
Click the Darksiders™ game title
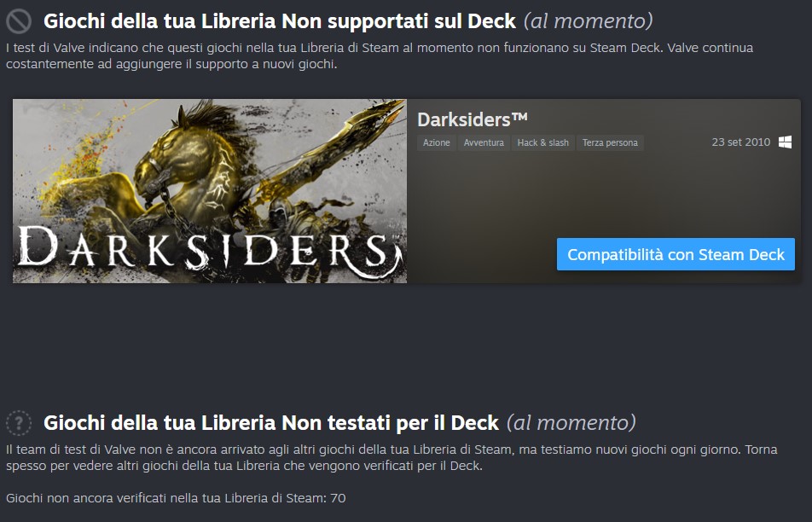click(473, 119)
